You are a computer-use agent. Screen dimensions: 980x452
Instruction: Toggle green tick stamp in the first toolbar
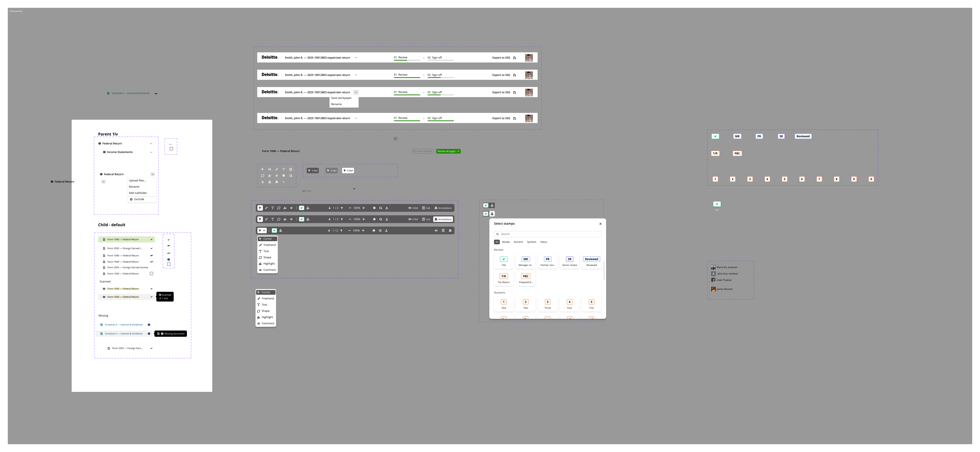302,208
